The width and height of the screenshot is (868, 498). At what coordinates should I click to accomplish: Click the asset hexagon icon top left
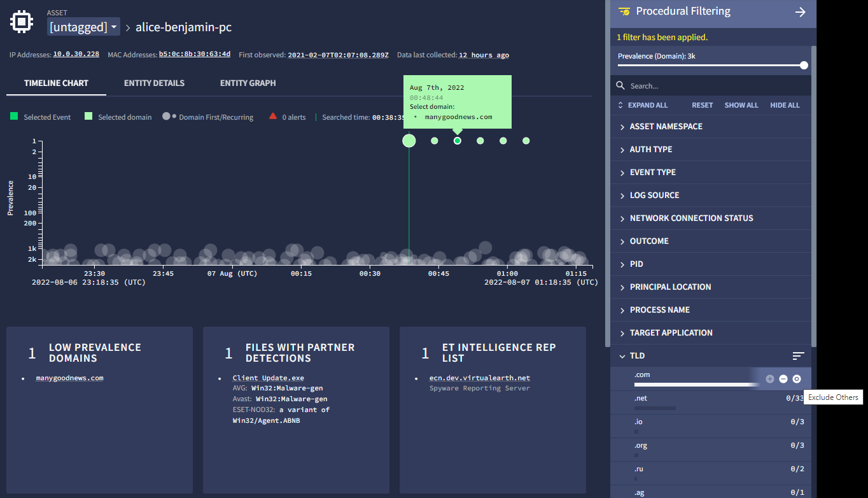21,21
